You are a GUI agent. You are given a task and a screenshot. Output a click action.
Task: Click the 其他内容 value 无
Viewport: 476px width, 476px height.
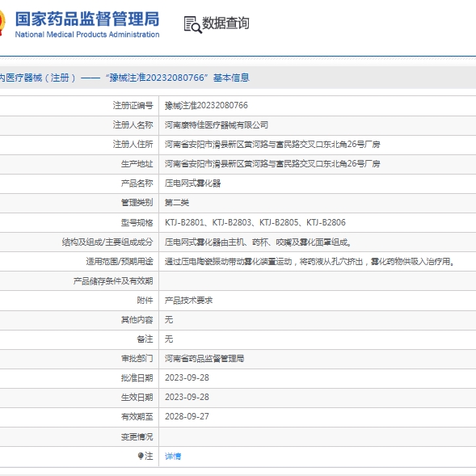(x=169, y=320)
